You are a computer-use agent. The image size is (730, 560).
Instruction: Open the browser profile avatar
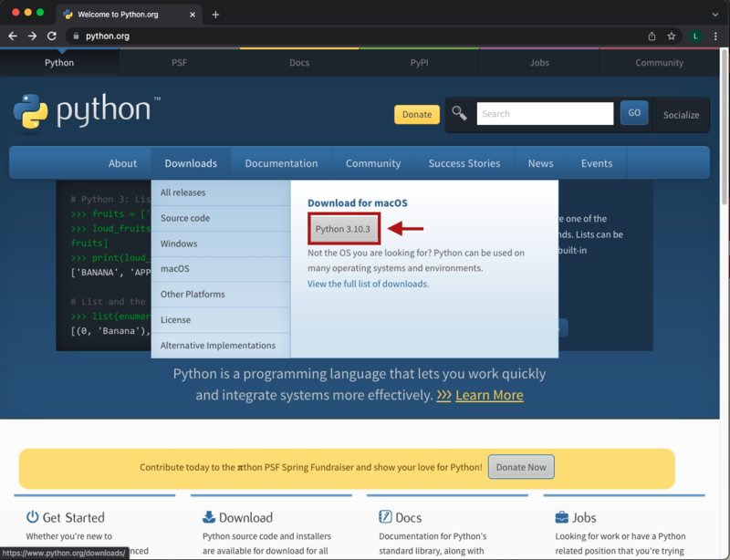695,36
